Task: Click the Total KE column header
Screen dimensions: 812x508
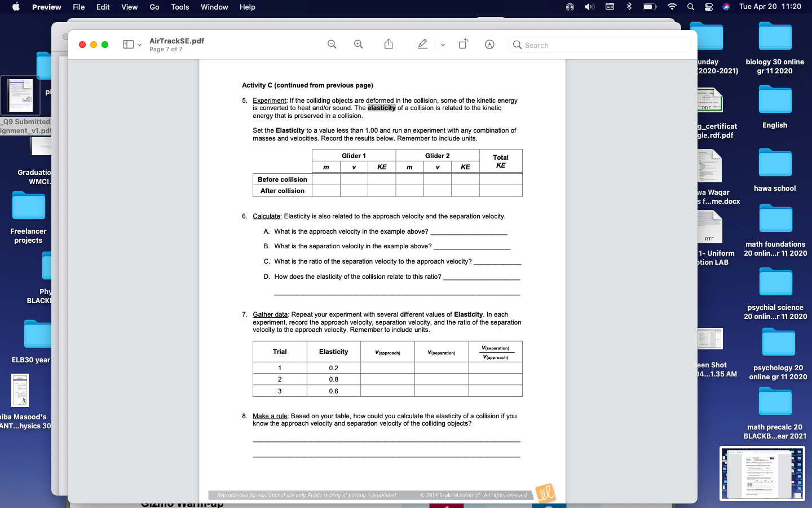Action: [501, 161]
